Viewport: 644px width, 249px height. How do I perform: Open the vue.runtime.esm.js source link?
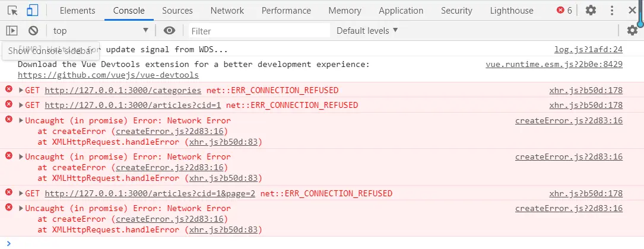click(554, 64)
